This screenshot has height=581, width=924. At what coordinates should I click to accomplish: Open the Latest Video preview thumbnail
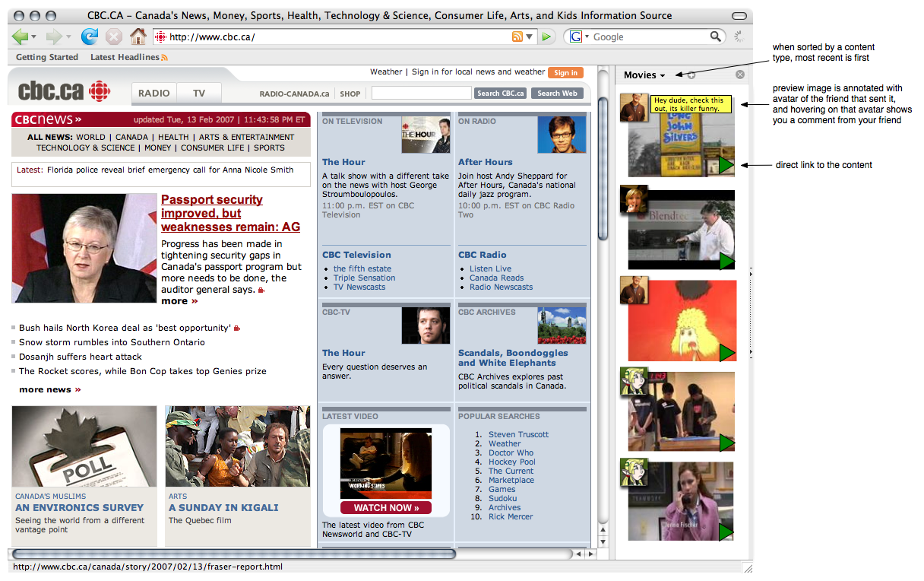click(386, 463)
